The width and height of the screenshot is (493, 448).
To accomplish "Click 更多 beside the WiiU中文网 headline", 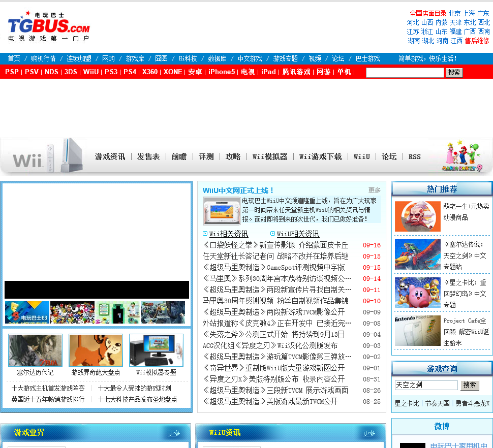I will [x=375, y=190].
